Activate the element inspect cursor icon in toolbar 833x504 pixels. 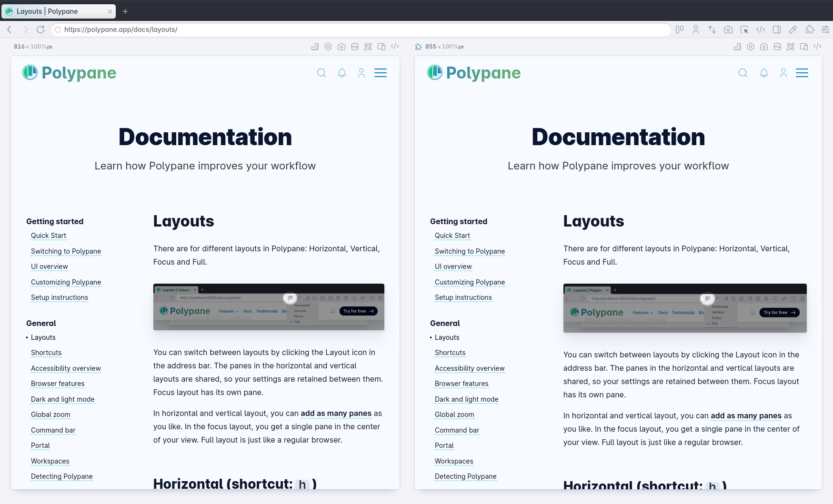(744, 30)
